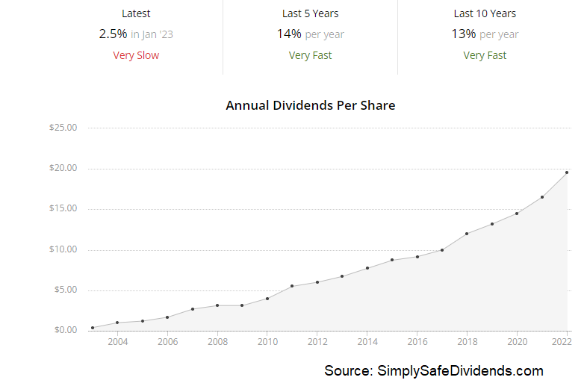Click the $20.00 y-axis label
The height and width of the screenshot is (392, 587).
point(63,168)
